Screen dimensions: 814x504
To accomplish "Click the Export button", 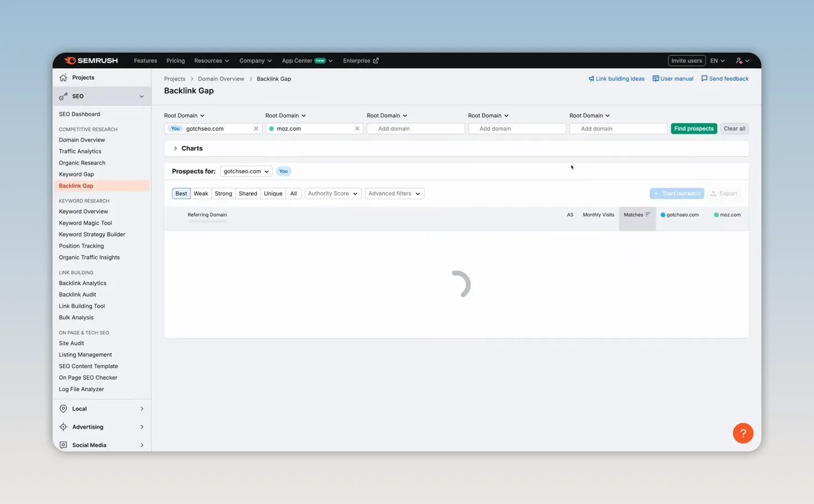I will pyautogui.click(x=724, y=194).
